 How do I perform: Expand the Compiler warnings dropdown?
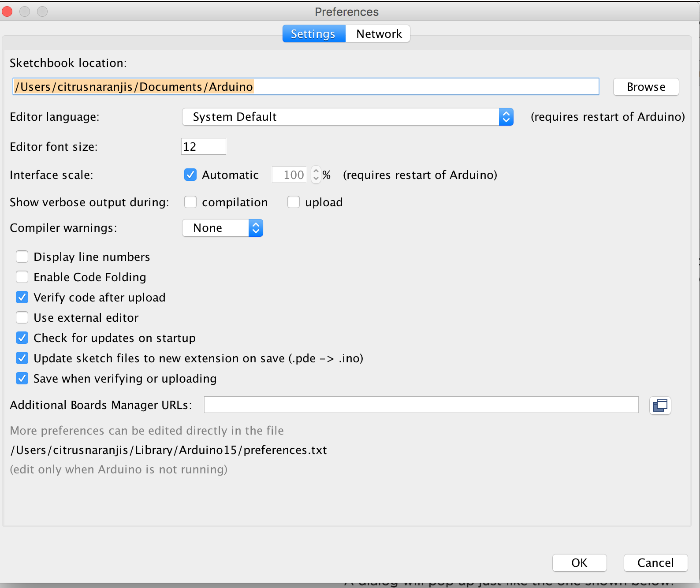click(223, 228)
